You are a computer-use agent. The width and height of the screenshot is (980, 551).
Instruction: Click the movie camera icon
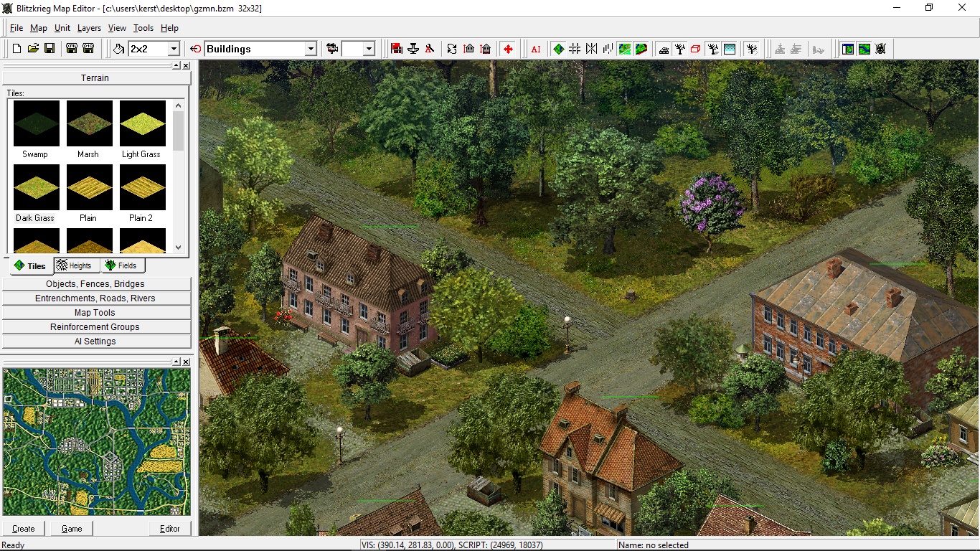pos(332,49)
